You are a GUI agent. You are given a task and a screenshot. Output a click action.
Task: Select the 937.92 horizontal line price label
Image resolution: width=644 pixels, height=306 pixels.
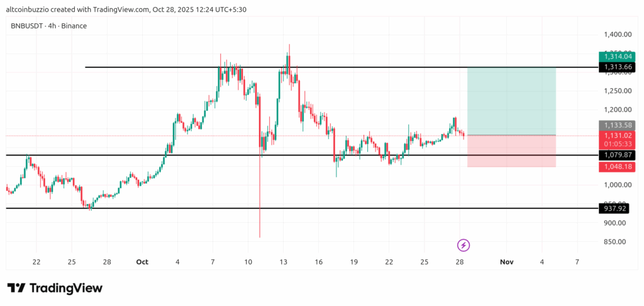[x=615, y=208]
